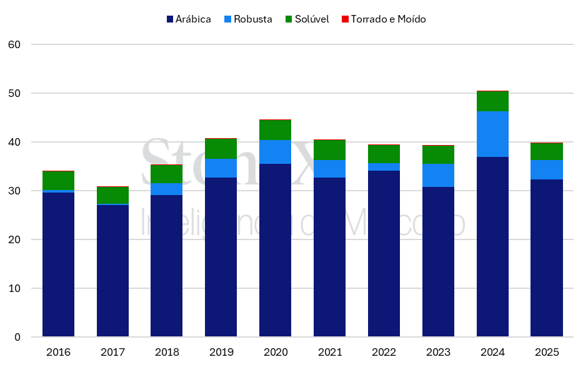Click the 2018 x-axis label
Viewport: 588px width, 367px height.
[167, 353]
